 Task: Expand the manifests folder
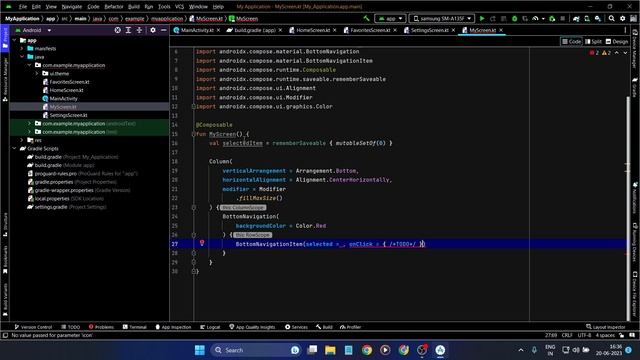pyautogui.click(x=22, y=49)
